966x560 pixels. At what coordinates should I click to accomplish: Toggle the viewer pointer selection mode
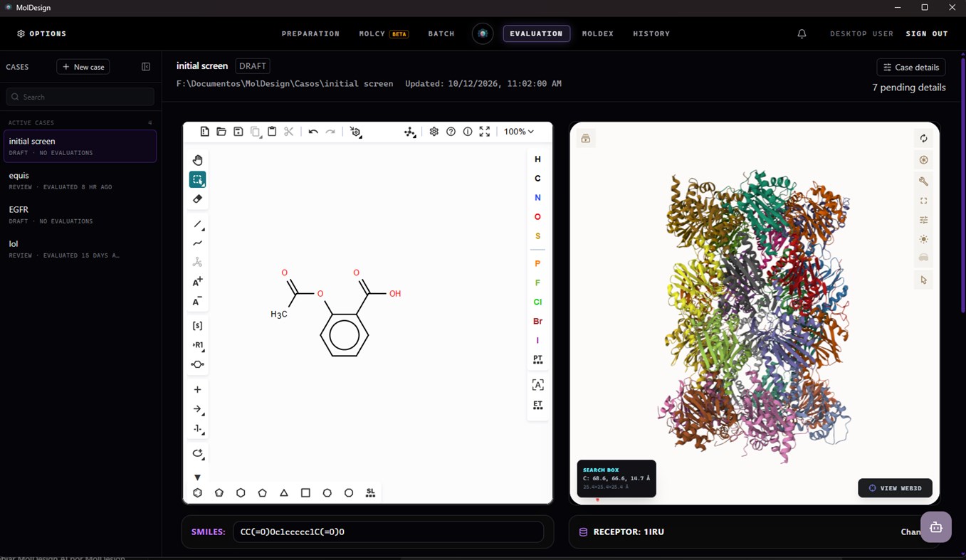click(x=924, y=280)
